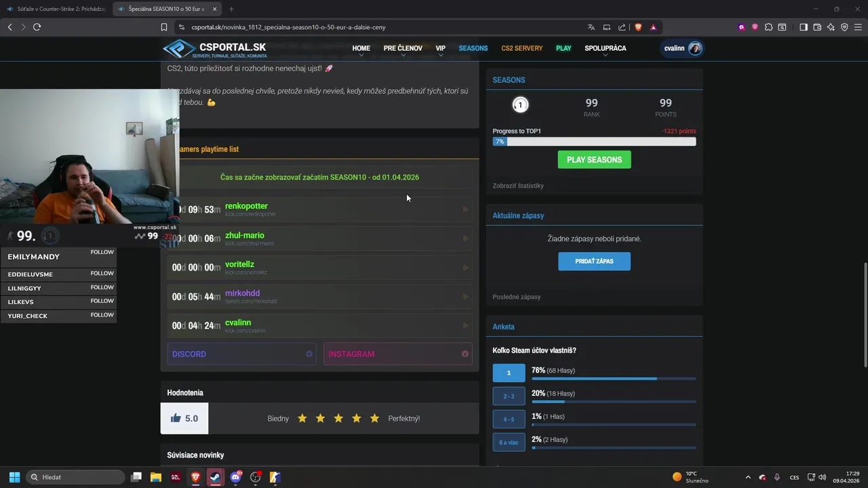Switch to the Súťaže v Counter-Strike 2 tab
Viewport: 868px width, 488px height.
pos(56,9)
